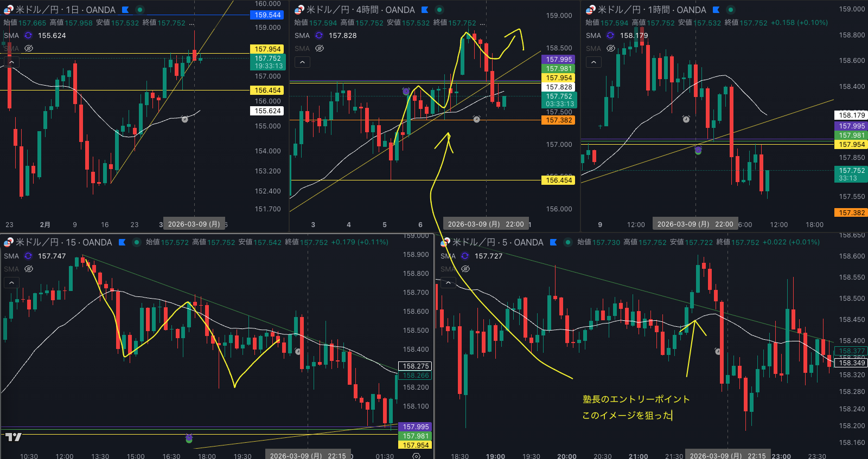This screenshot has height=459, width=868.
Task: Click the TradingView logo on the 15-minute chart
Action: [x=14, y=437]
